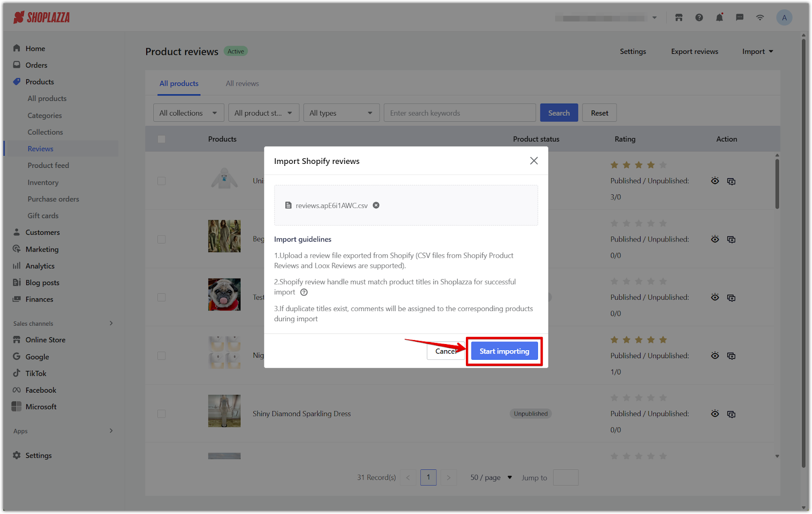
Task: Select checkbox for the fourth product row
Action: [x=161, y=356]
